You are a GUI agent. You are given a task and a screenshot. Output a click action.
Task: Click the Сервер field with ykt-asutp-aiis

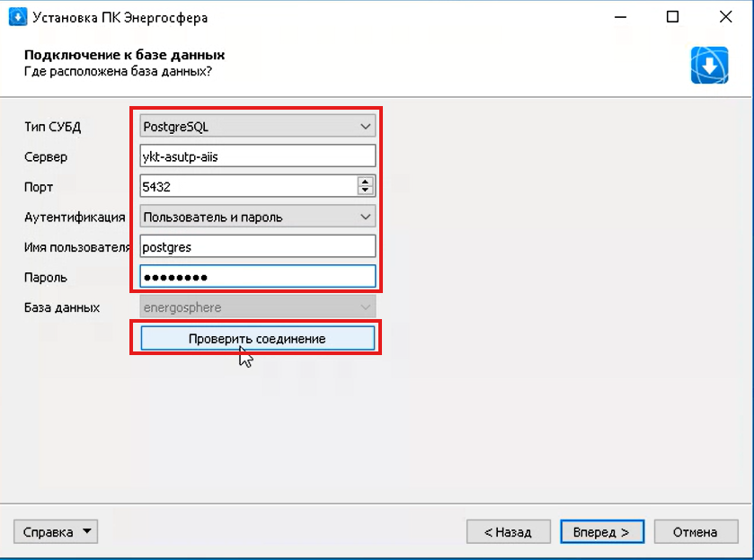[257, 156]
